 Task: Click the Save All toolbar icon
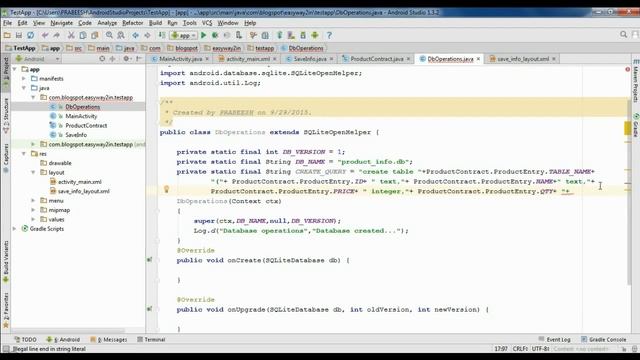click(19, 36)
